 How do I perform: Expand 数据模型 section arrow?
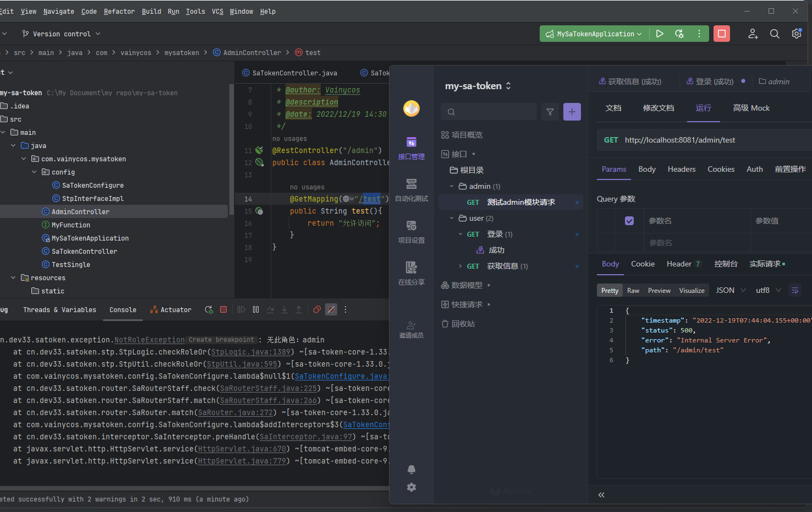[x=489, y=285]
